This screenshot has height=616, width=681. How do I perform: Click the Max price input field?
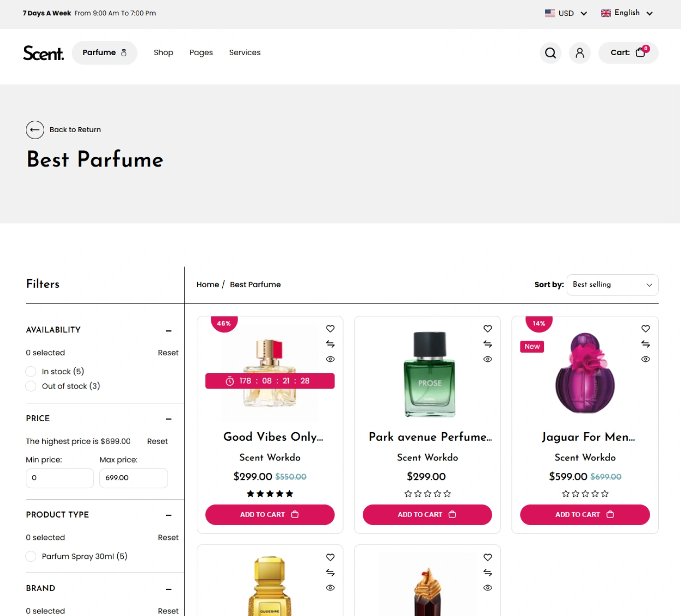click(133, 478)
